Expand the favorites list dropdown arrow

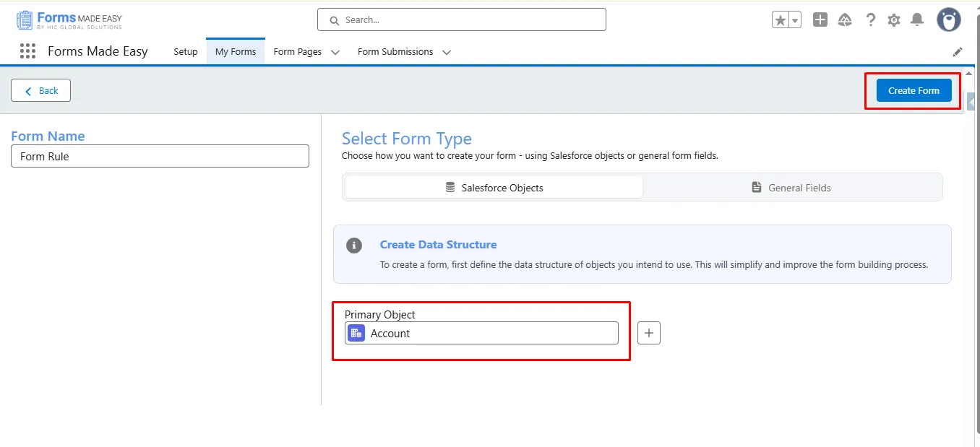point(795,20)
